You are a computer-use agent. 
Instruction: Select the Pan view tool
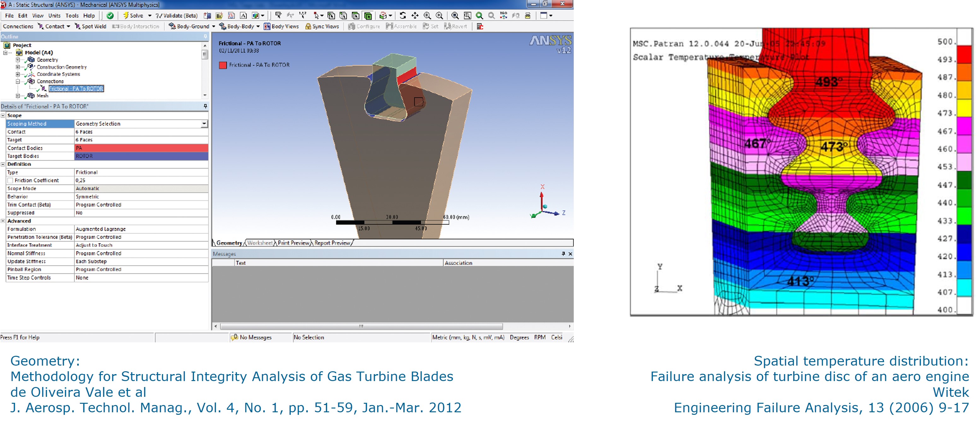click(415, 15)
